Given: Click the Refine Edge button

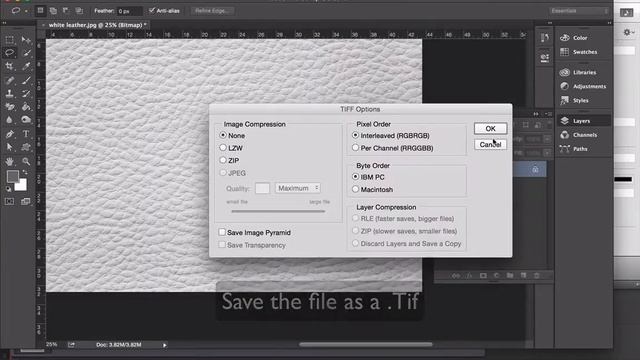Looking at the screenshot, I should click(x=211, y=11).
